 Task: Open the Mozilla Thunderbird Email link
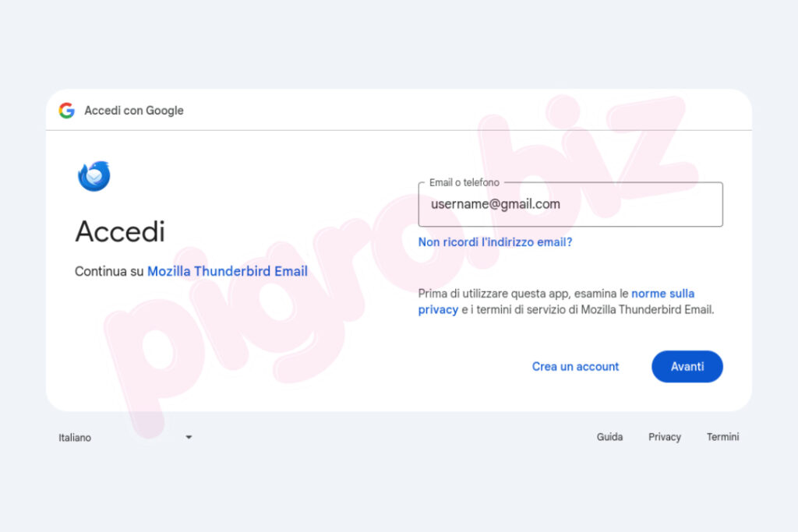[228, 272]
